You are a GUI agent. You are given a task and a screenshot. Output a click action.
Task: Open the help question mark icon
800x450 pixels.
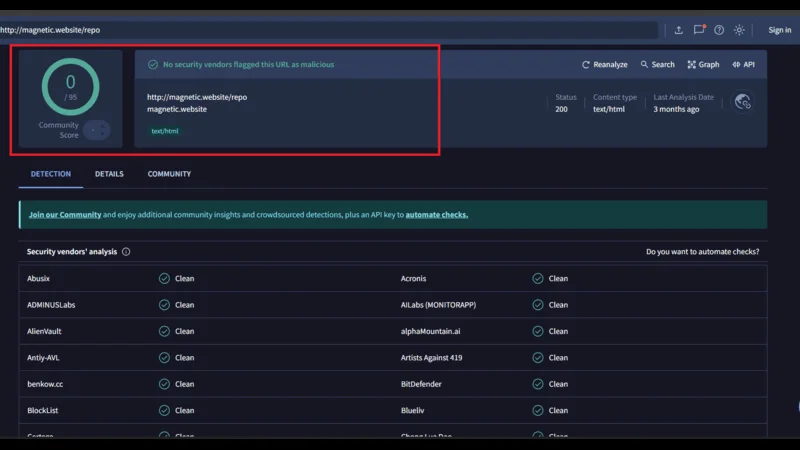[x=719, y=30]
